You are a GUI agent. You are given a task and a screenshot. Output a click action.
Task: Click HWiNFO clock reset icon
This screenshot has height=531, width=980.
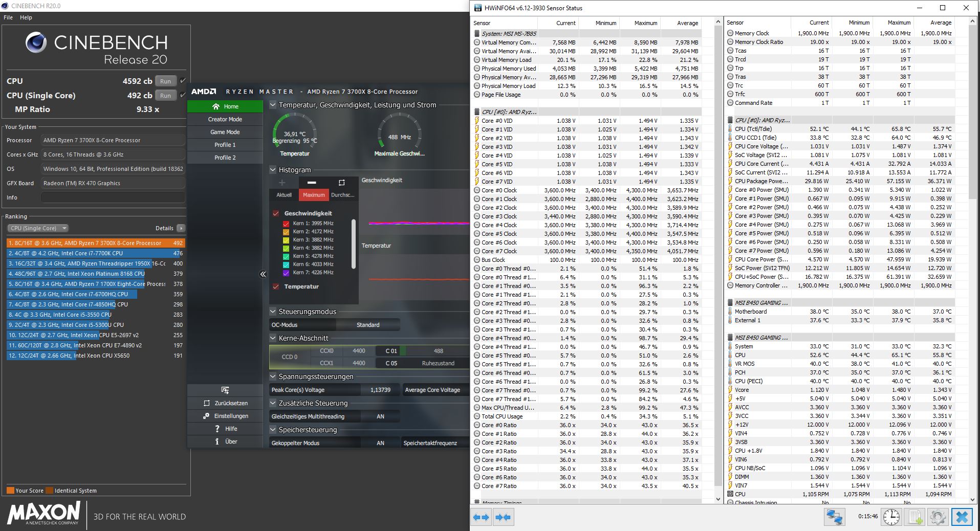pos(891,517)
